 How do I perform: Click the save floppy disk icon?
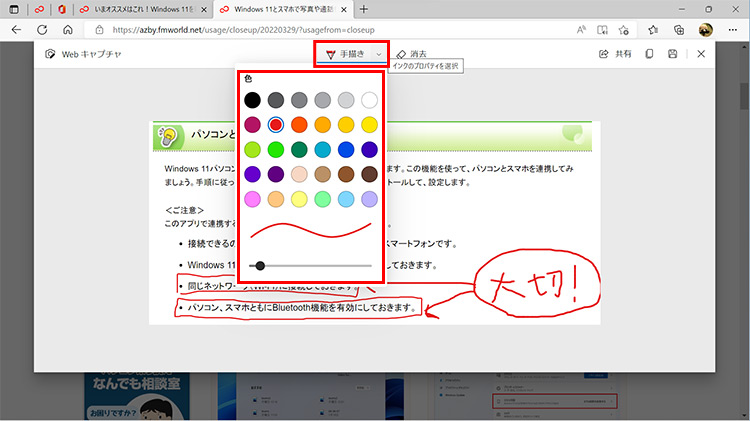point(674,54)
